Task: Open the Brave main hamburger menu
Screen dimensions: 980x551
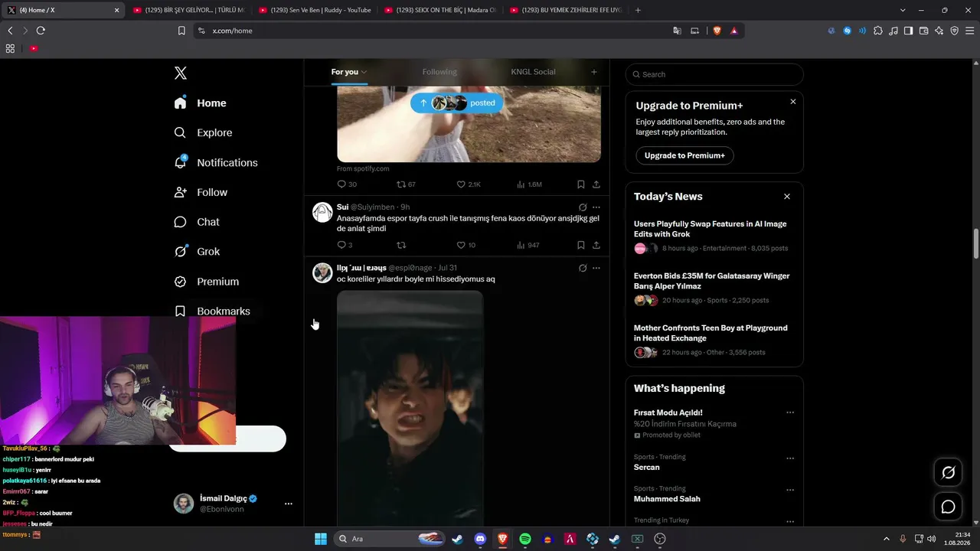Action: pyautogui.click(x=969, y=31)
